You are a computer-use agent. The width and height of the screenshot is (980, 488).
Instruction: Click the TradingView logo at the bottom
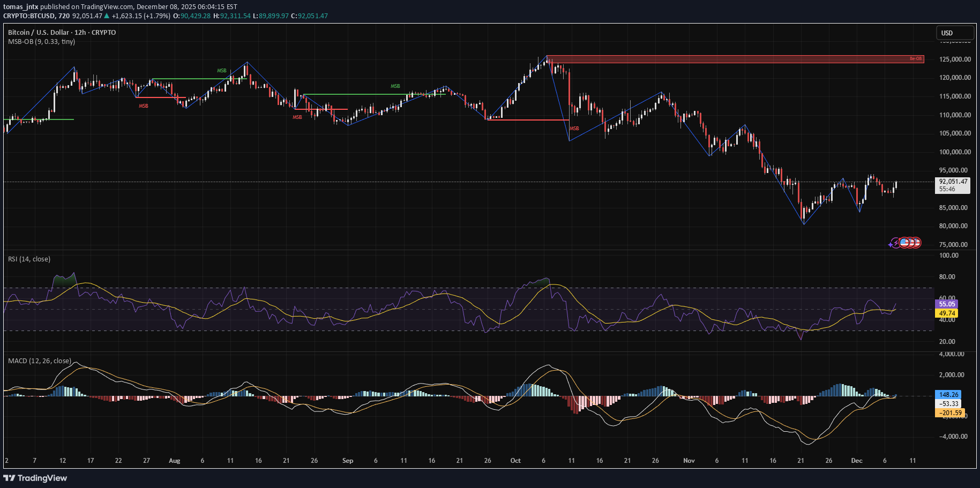click(35, 478)
